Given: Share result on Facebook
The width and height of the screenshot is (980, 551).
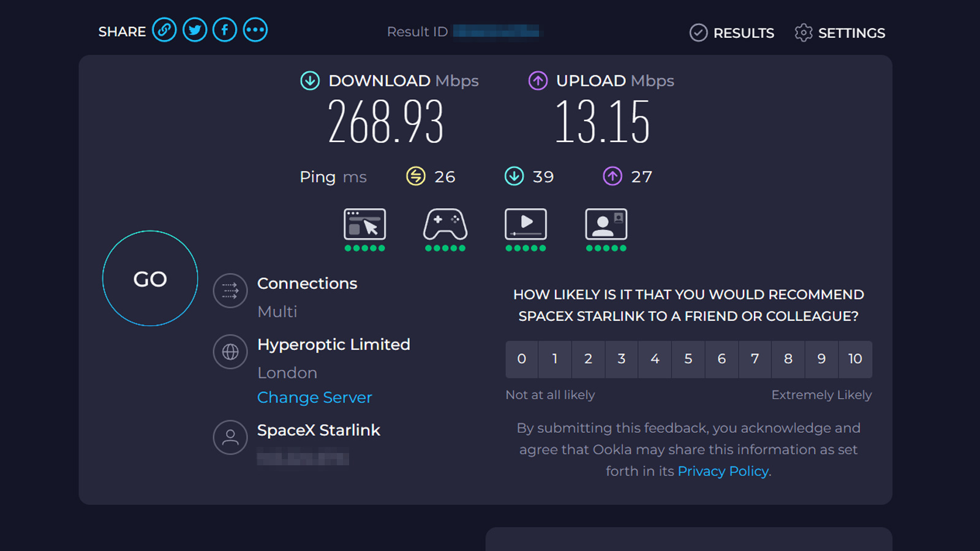Looking at the screenshot, I should (225, 30).
